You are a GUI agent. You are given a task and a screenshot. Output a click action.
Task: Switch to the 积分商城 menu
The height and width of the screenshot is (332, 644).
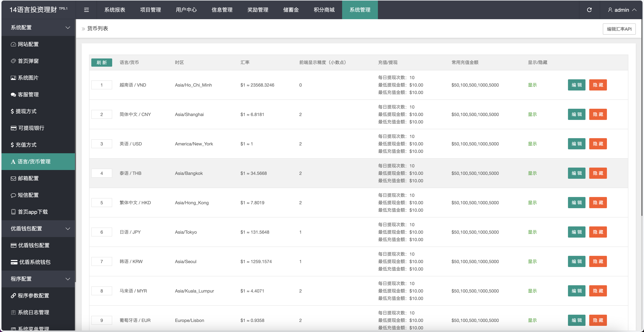click(324, 10)
